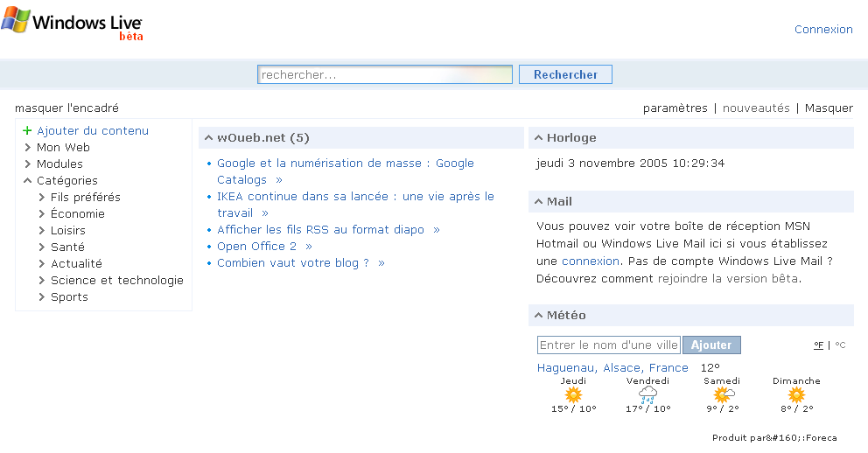Collapse the Catégories tree section
The image size is (868, 453).
(x=28, y=180)
